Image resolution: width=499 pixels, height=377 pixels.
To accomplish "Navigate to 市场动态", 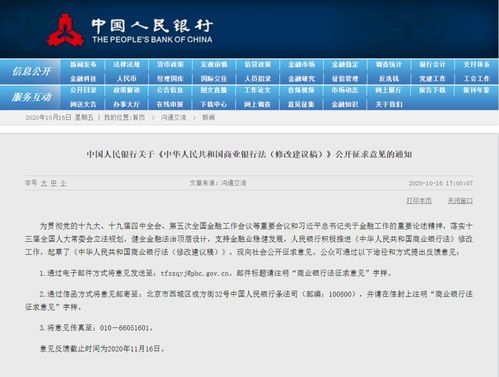I will [x=345, y=90].
